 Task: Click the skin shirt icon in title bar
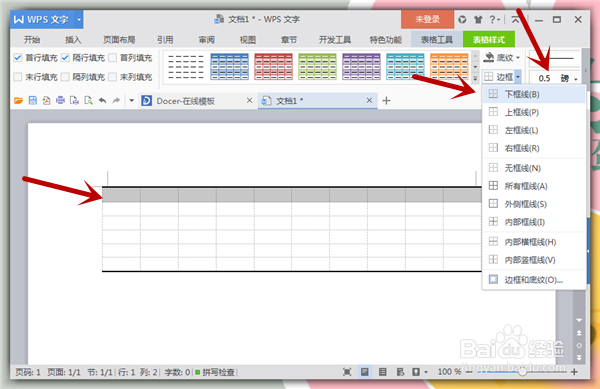[x=478, y=20]
